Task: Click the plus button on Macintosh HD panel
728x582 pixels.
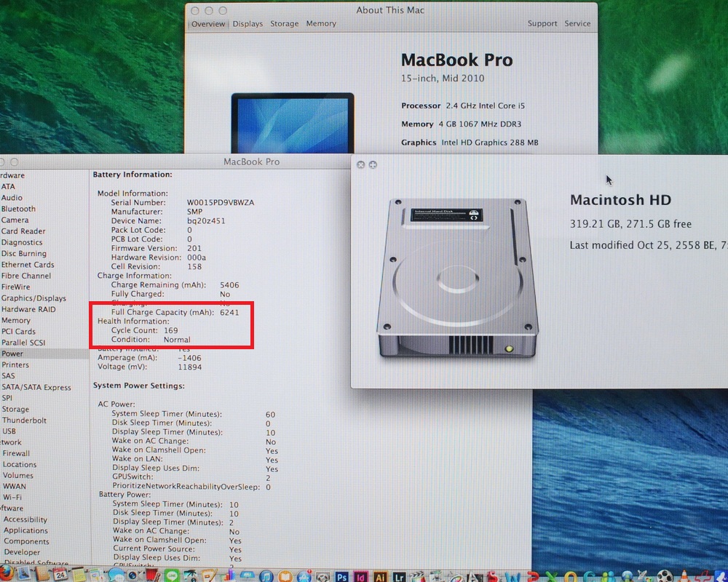Action: tap(372, 164)
